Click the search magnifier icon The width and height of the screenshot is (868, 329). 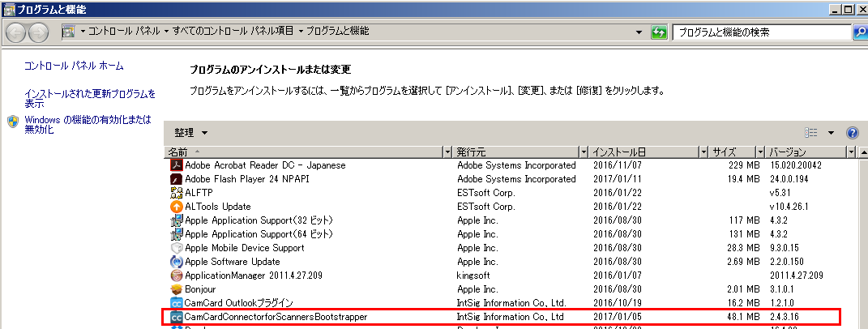pyautogui.click(x=860, y=32)
